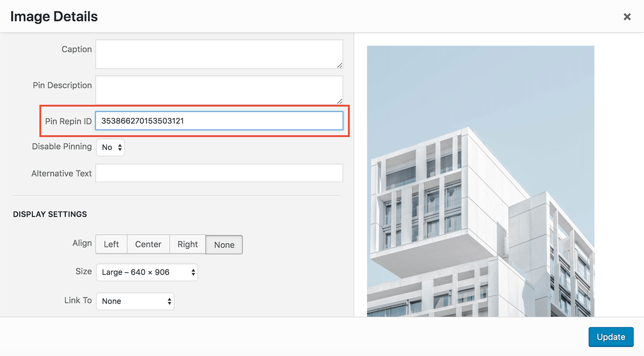The image size is (644, 356).
Task: Close the Image Details dialog
Action: (x=627, y=16)
